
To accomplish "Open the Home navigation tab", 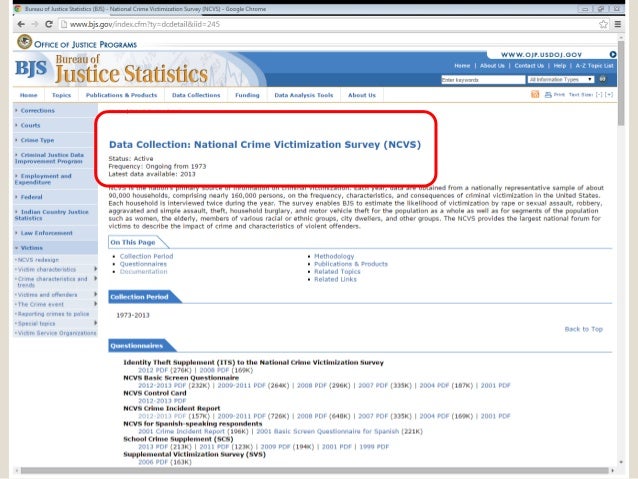I will (28, 95).
